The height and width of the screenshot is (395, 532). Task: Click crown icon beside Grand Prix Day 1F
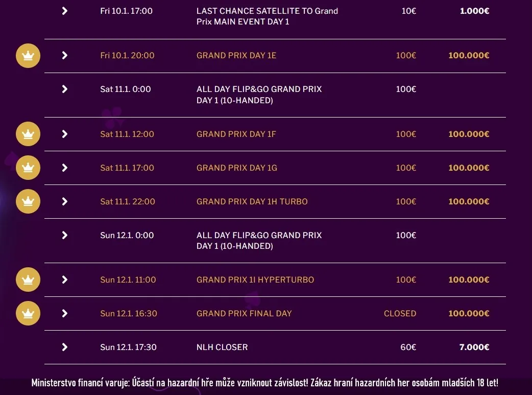pos(28,134)
